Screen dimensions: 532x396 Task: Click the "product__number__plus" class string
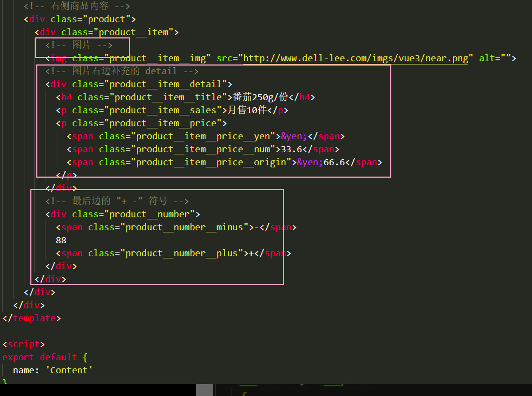click(x=181, y=254)
